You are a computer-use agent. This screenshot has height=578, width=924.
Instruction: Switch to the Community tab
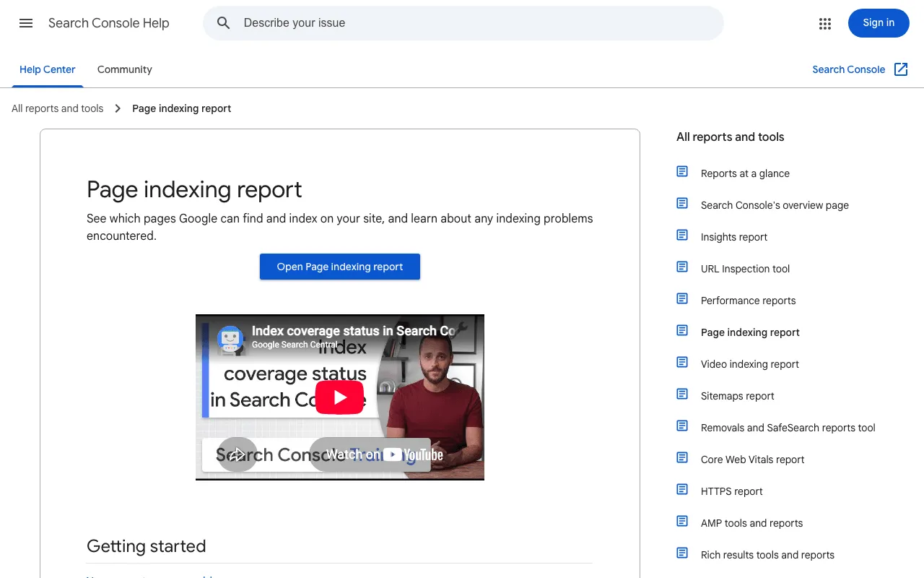click(x=125, y=69)
